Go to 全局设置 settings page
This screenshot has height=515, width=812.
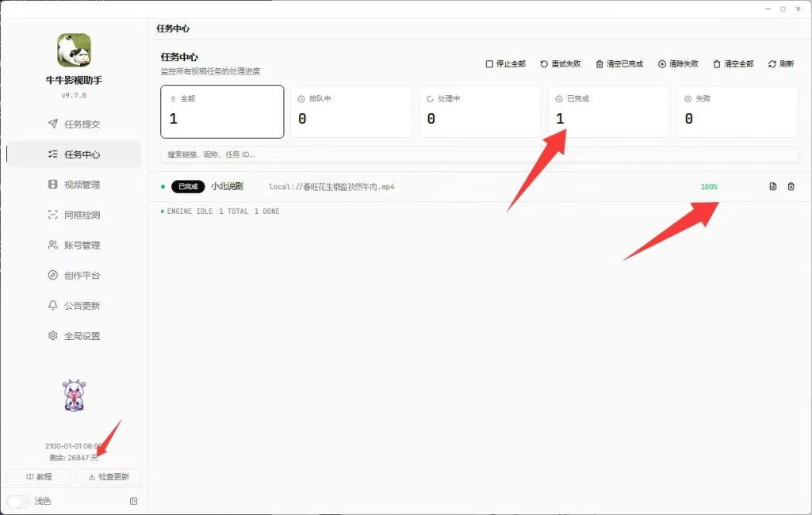click(74, 336)
